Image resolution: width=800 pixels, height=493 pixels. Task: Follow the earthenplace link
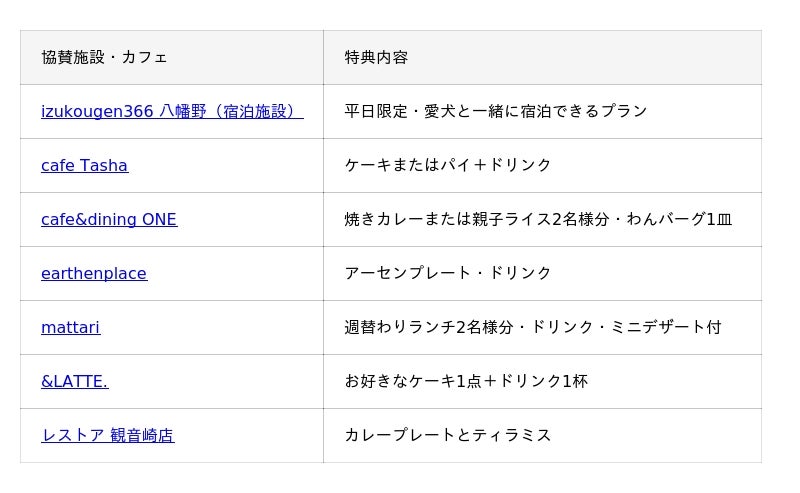click(x=94, y=273)
